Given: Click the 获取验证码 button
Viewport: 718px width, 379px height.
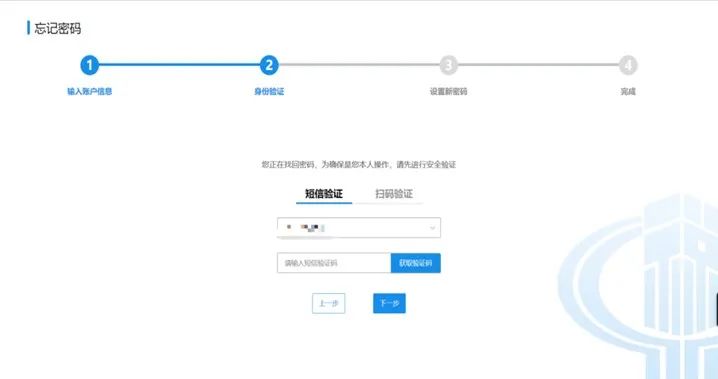Looking at the screenshot, I should (416, 263).
